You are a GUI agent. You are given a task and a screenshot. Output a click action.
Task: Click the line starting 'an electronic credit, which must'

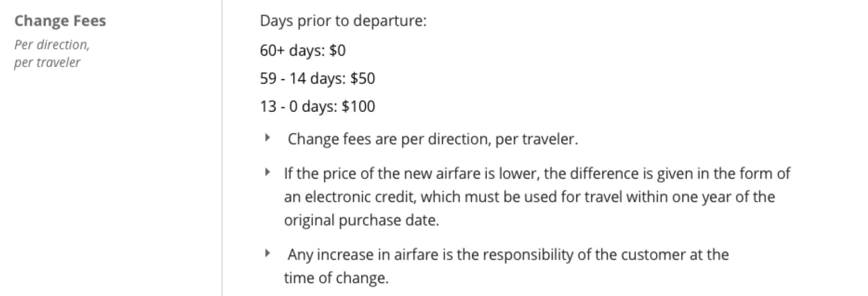(x=529, y=197)
